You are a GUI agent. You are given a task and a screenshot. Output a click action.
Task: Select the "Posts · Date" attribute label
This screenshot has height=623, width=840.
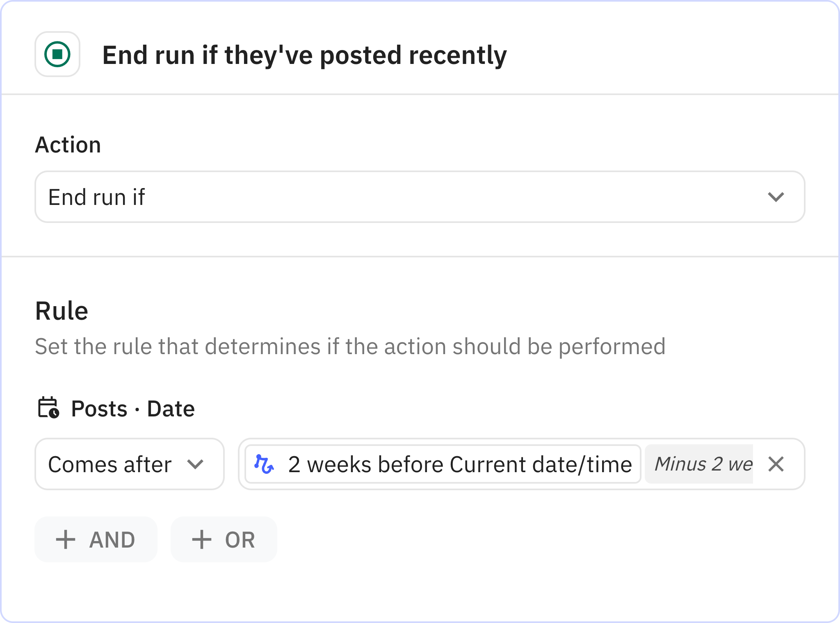tap(132, 409)
